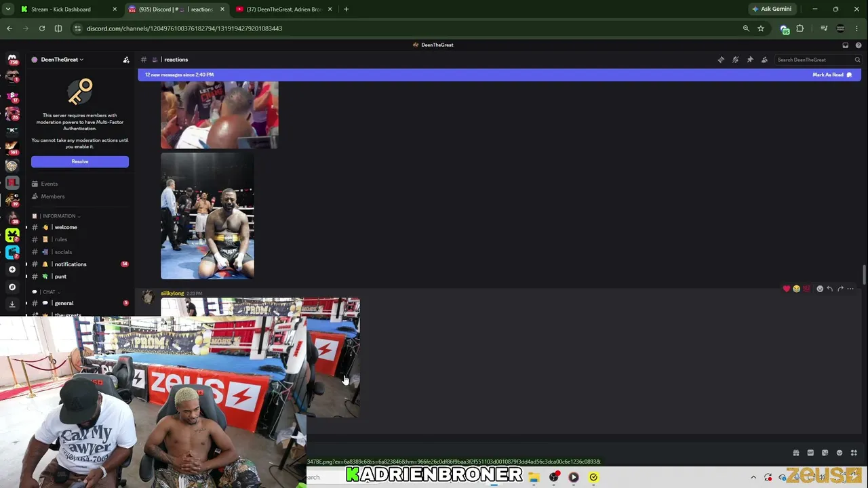Open the yellow checkmark app on taskbar
Screen dimensions: 868x488
[x=593, y=477]
